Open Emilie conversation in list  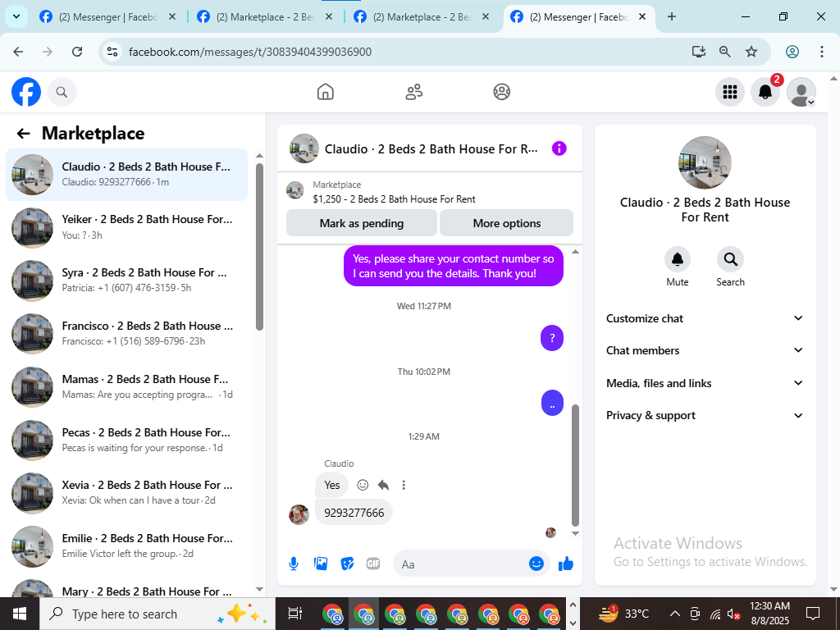127,546
